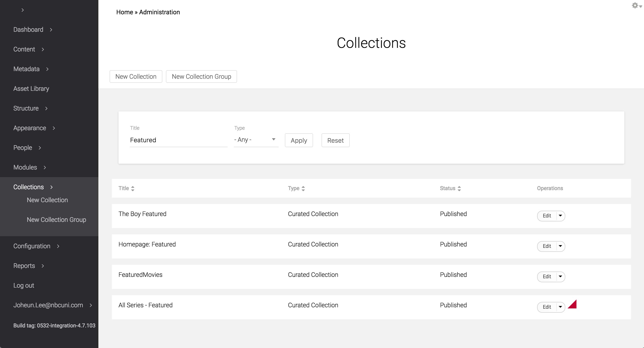The width and height of the screenshot is (644, 348).
Task: Click the Apply filter button
Action: pyautogui.click(x=299, y=140)
